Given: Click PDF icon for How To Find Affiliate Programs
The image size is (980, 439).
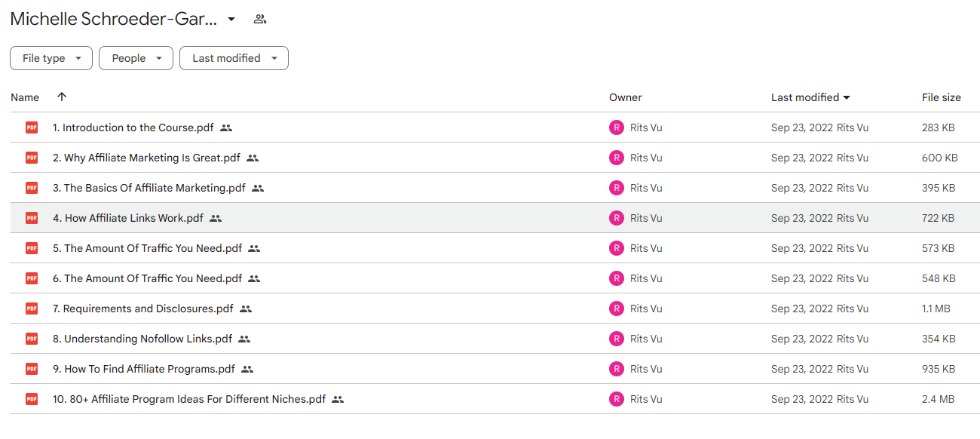Looking at the screenshot, I should pyautogui.click(x=32, y=369).
